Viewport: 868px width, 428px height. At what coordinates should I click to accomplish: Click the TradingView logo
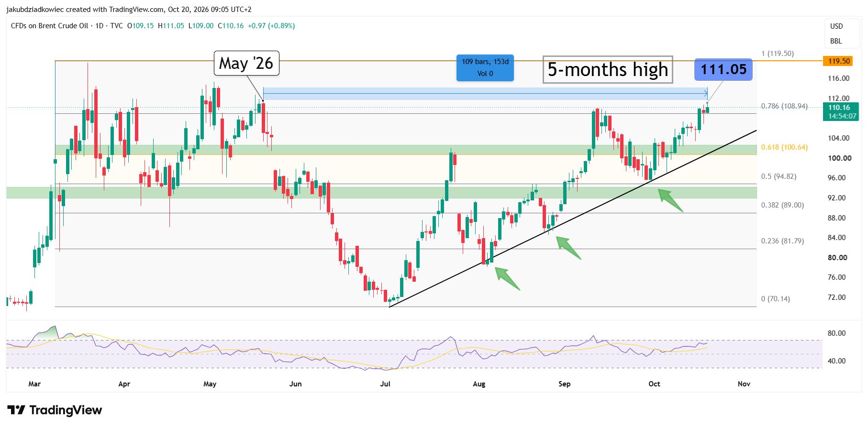tap(55, 410)
